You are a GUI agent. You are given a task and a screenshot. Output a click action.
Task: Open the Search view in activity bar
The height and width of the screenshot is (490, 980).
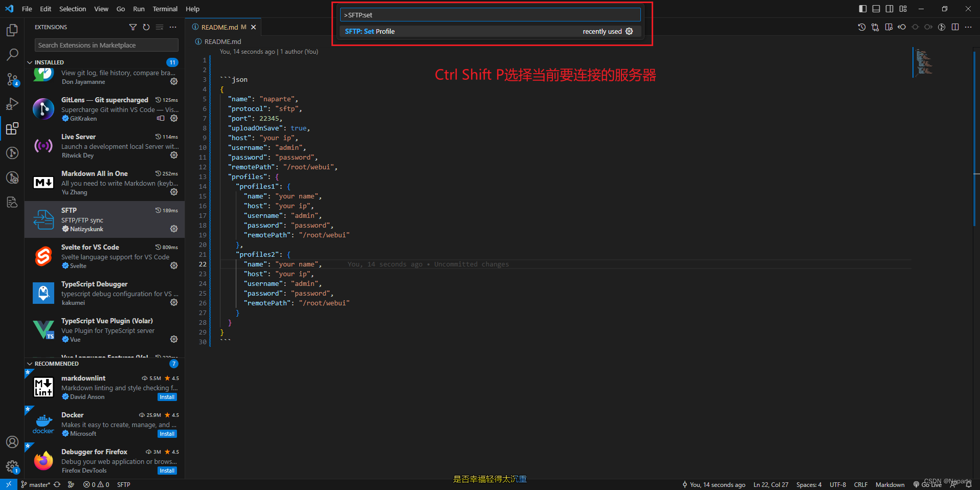(12, 54)
